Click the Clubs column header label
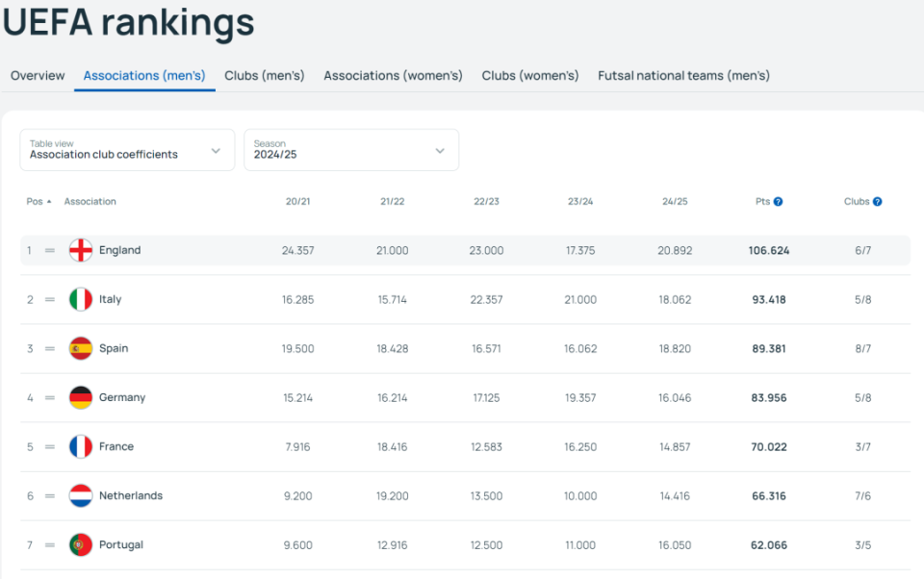The height and width of the screenshot is (579, 924). pyautogui.click(x=857, y=201)
